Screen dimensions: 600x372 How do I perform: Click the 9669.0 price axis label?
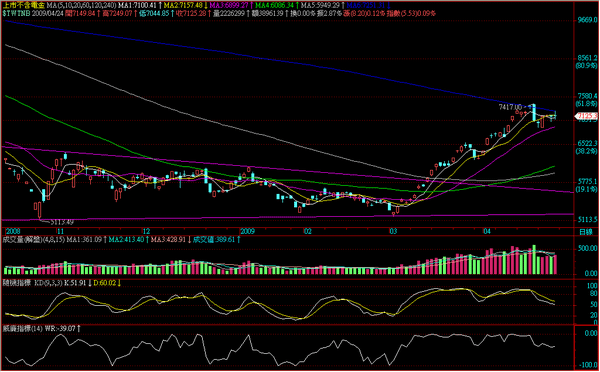[587, 20]
